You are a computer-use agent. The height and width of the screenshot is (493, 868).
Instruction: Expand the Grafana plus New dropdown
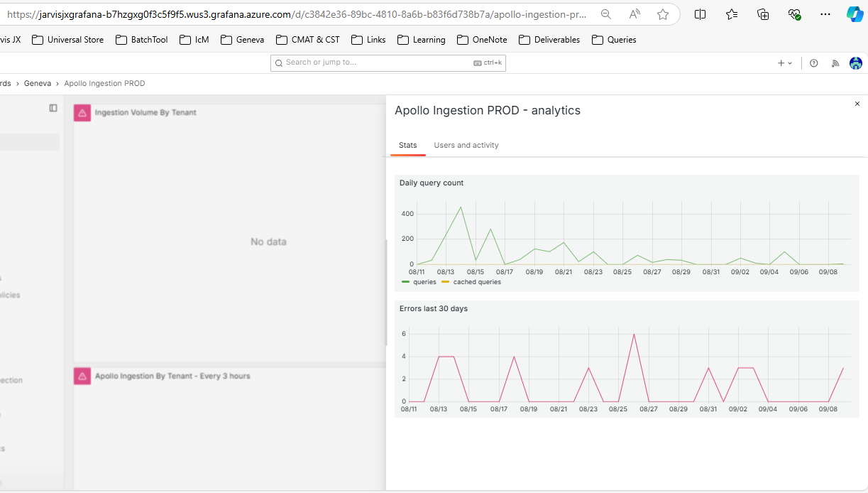coord(785,63)
